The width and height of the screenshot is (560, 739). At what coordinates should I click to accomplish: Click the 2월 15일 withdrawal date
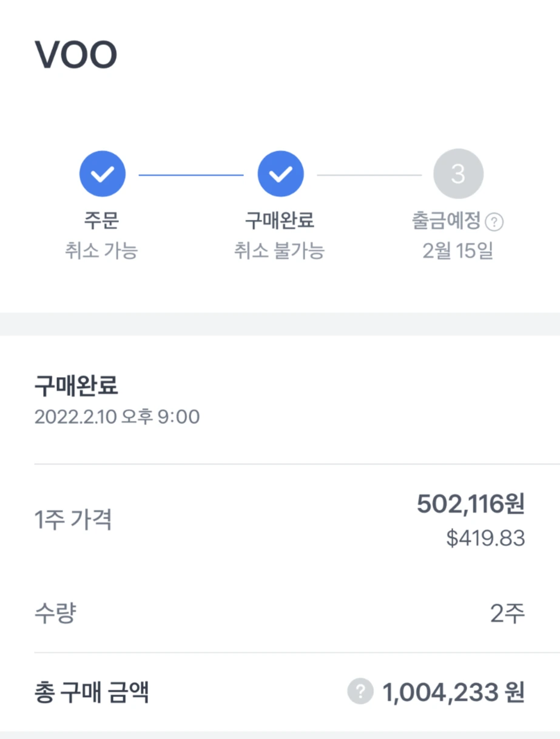pyautogui.click(x=458, y=251)
